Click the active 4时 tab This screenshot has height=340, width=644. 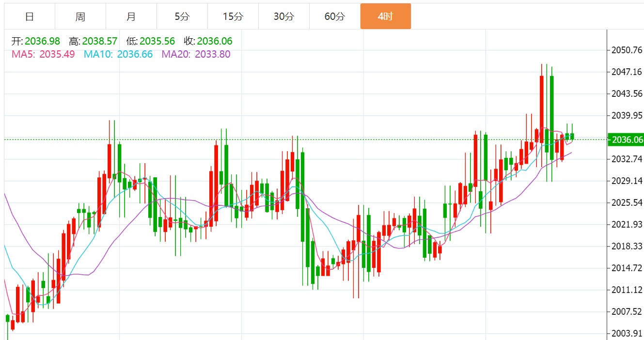tap(386, 16)
